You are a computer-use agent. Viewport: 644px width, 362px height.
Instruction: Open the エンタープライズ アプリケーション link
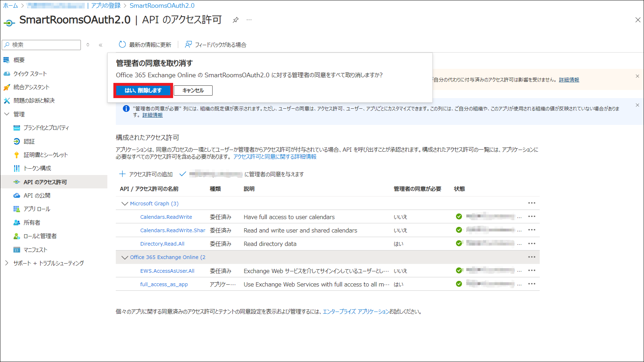(356, 312)
